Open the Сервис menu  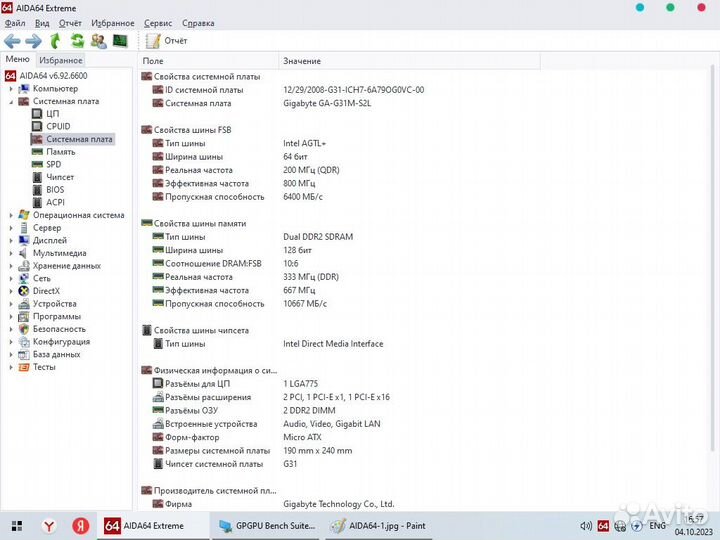click(x=157, y=22)
